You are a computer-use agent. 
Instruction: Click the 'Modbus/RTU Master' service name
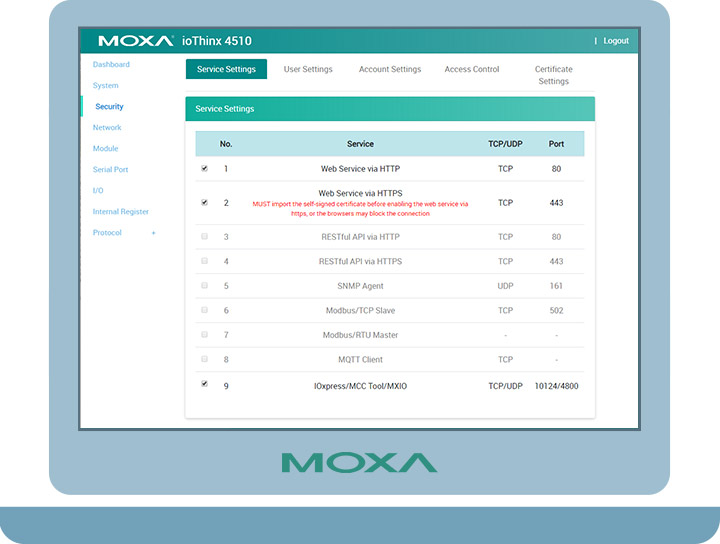coord(360,335)
